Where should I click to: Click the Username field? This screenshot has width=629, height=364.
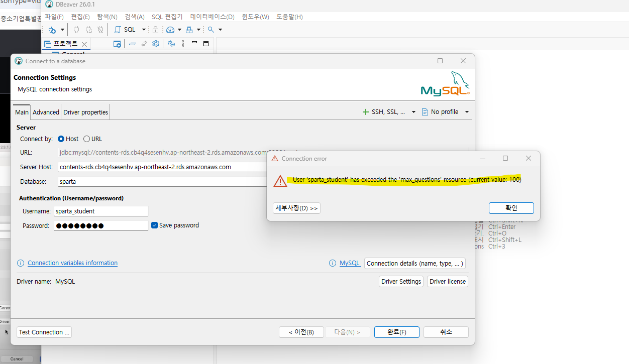click(101, 211)
